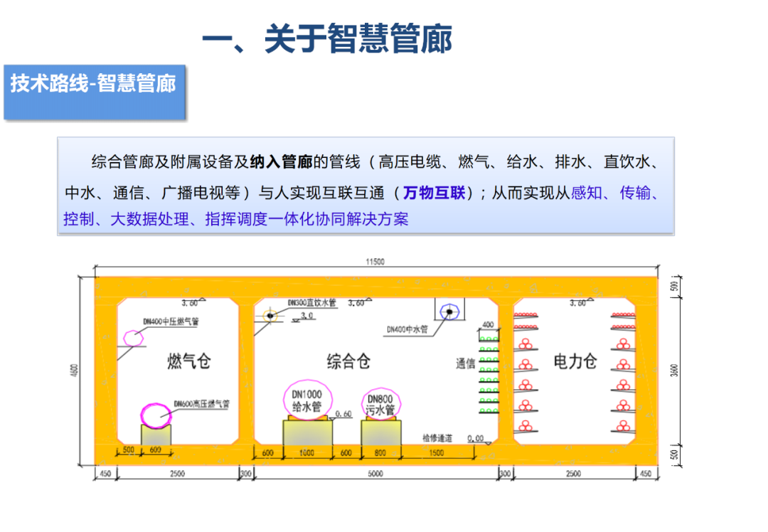This screenshot has width=768, height=532.
Task: Click the '电力仓' chamber label
Action: (x=575, y=361)
